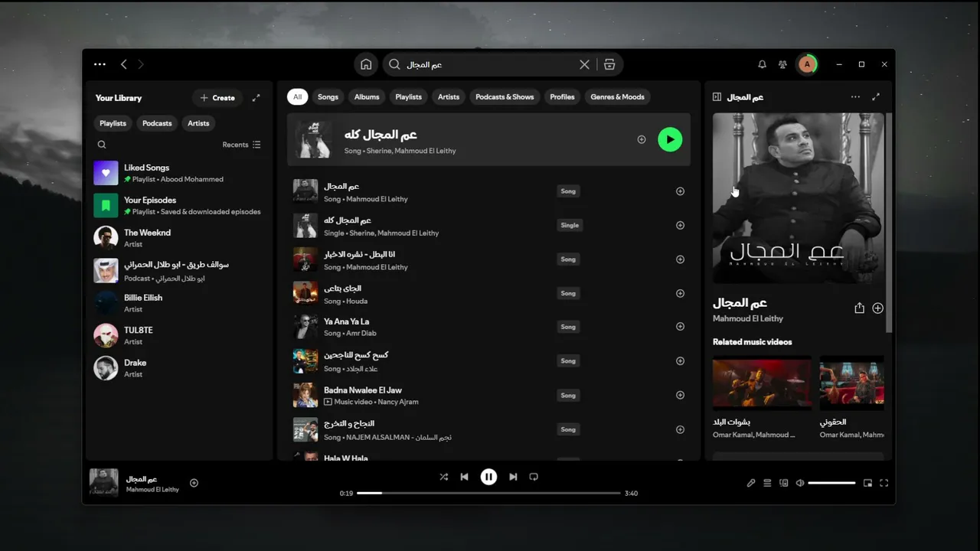Open more options in Now Playing panel

855,97
